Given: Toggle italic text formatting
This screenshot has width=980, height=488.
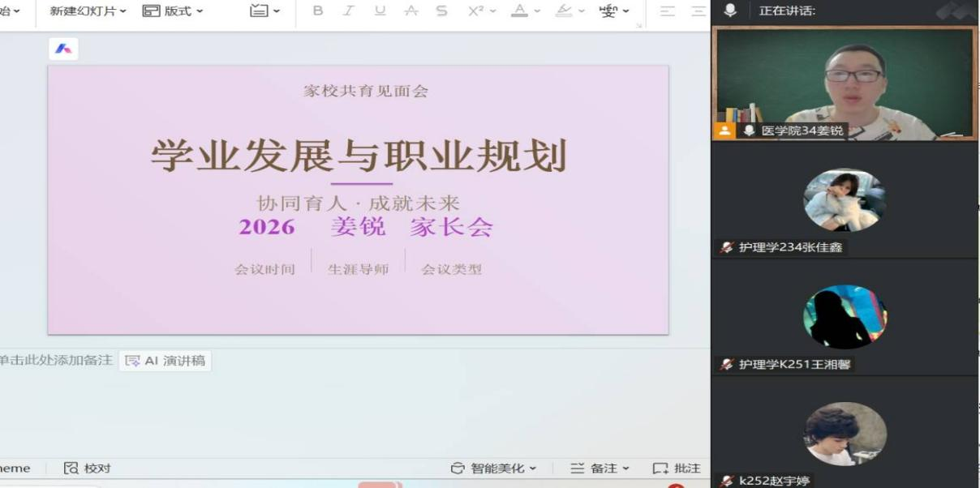Looking at the screenshot, I should click(348, 11).
